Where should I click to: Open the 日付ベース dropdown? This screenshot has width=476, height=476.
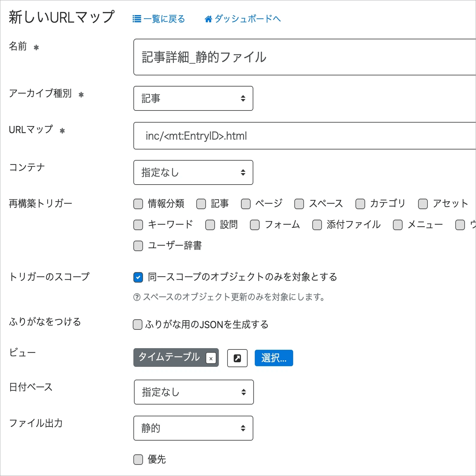coord(193,392)
